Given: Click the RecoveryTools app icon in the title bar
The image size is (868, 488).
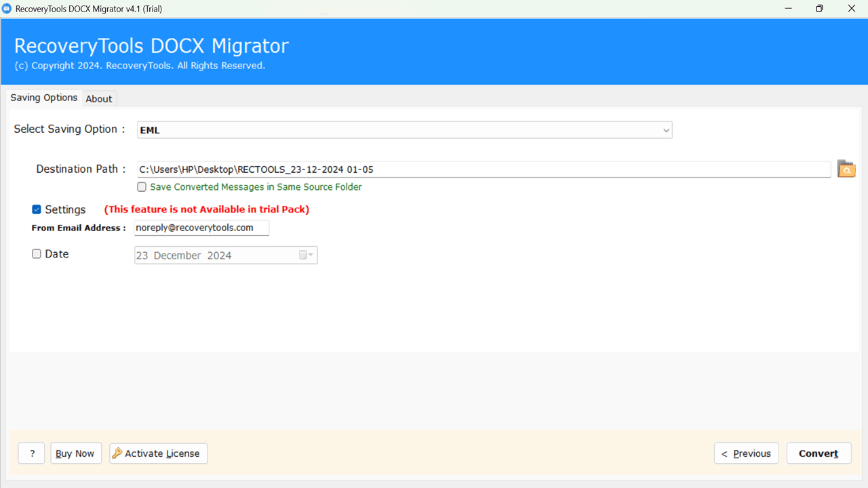Looking at the screenshot, I should click(x=7, y=9).
